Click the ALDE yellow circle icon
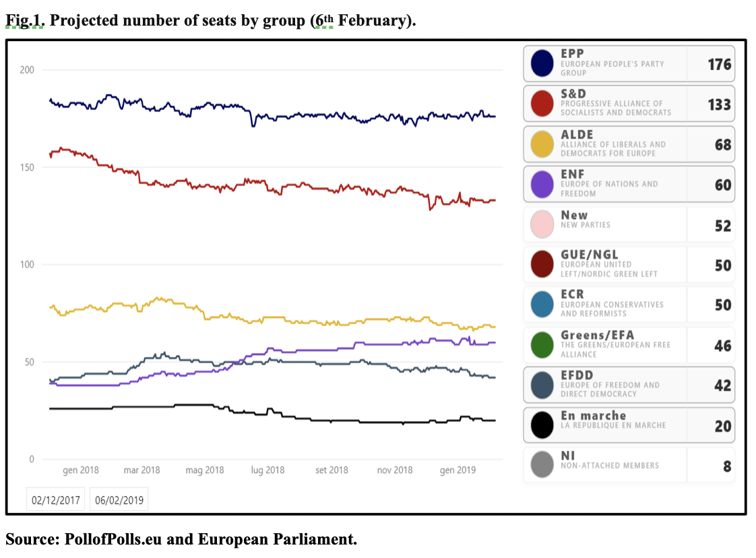Image resolution: width=756 pixels, height=558 pixels. point(542,144)
